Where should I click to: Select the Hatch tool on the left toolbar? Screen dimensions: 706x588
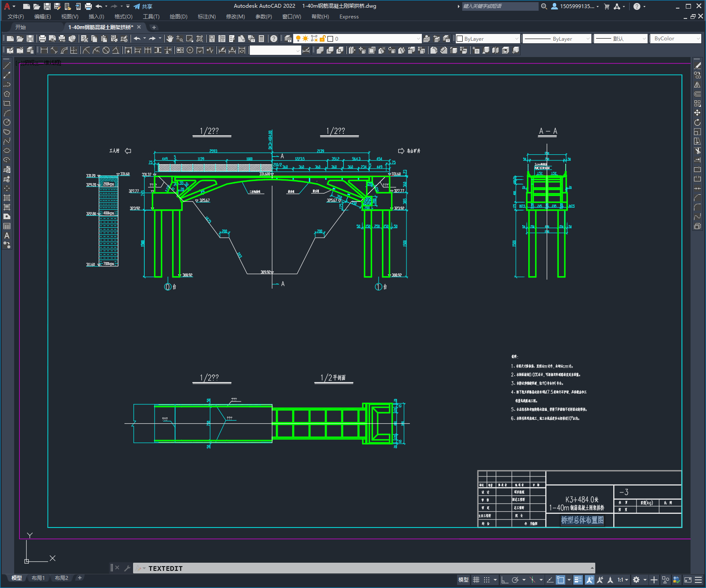(x=7, y=198)
